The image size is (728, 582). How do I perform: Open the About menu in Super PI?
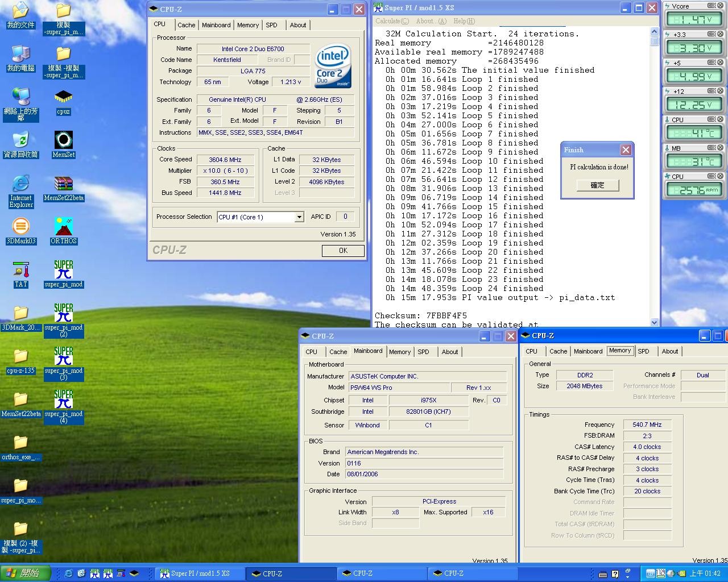[431, 21]
